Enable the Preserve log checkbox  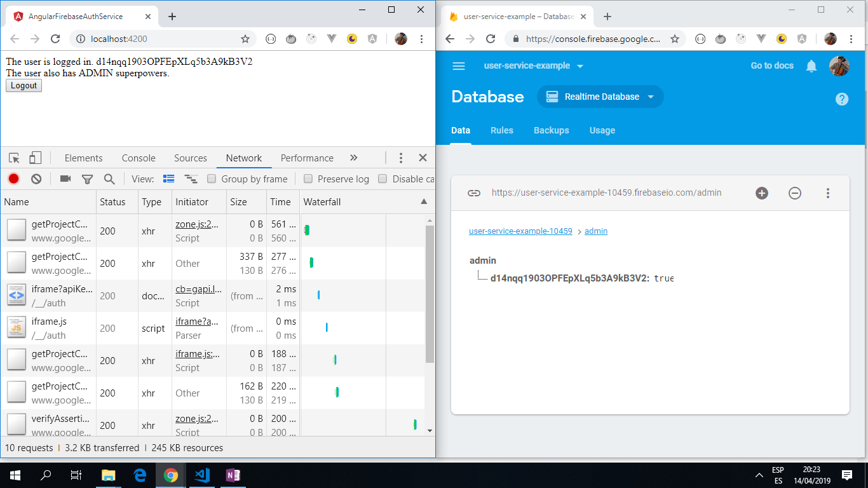pyautogui.click(x=308, y=179)
